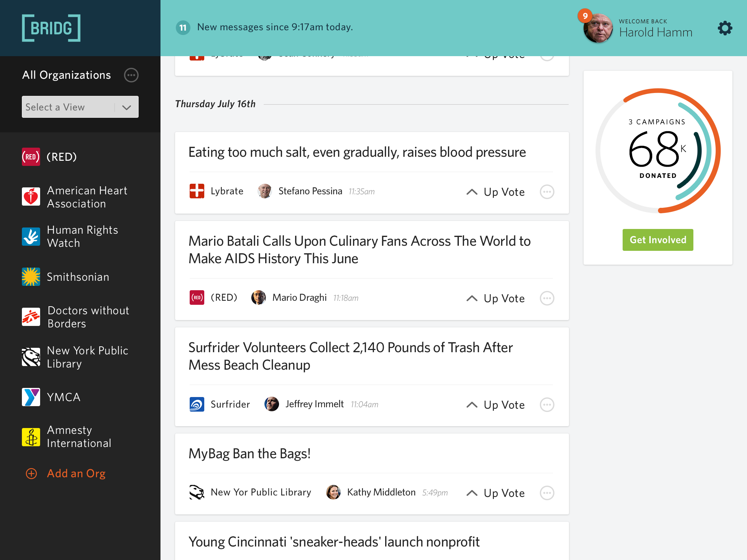Select YMCA in sidebar
Image resolution: width=747 pixels, height=560 pixels.
(x=64, y=397)
